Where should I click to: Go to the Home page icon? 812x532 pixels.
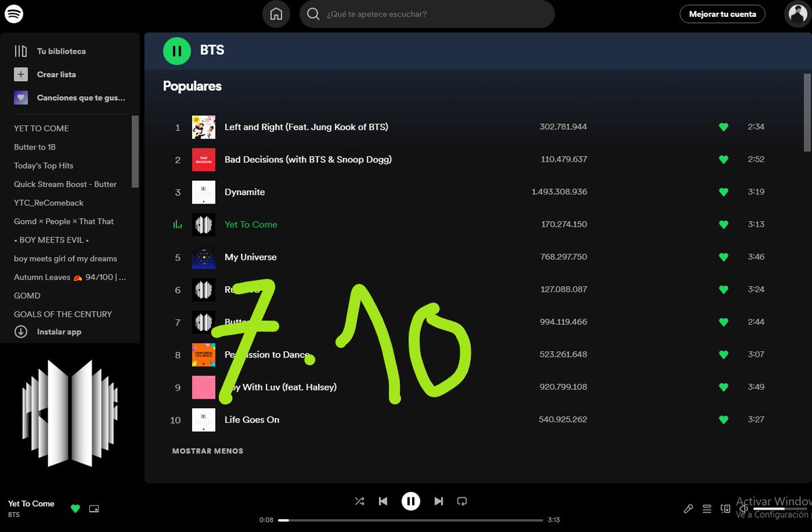pos(276,14)
